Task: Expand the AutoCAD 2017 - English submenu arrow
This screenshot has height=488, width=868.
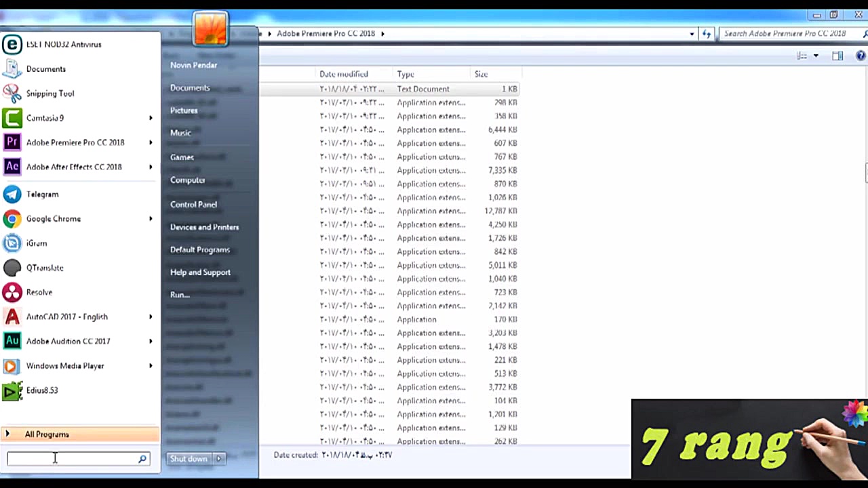Action: [151, 317]
